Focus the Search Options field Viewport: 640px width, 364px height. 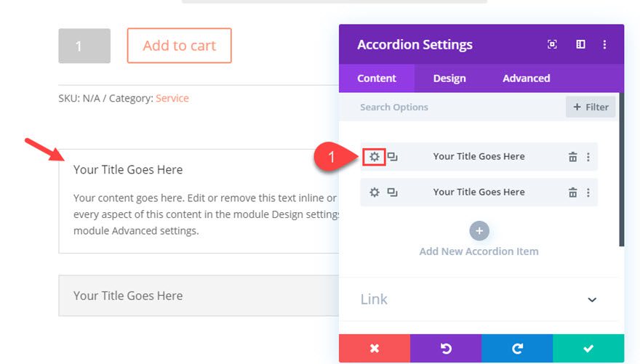453,108
